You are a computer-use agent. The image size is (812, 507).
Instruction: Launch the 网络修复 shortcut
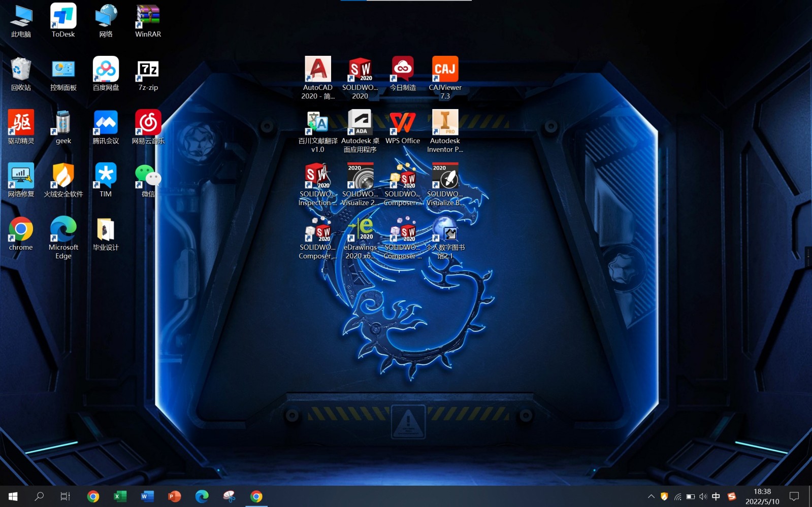(21, 181)
